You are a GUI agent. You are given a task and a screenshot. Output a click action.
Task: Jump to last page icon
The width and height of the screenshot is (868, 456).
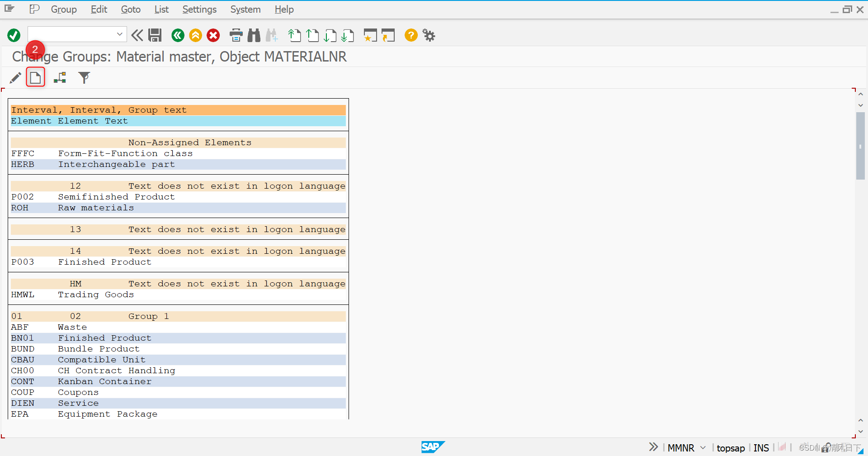pos(348,35)
